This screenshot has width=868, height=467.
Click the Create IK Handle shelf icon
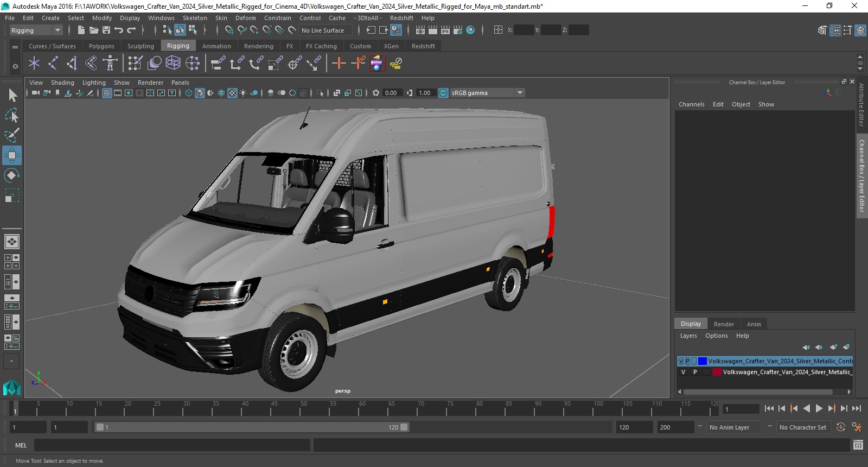click(72, 64)
